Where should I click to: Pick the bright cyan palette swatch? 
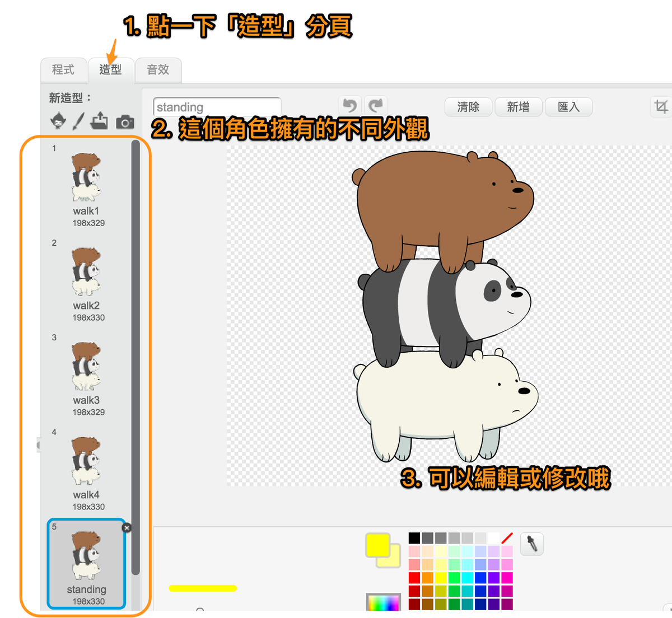467,578
